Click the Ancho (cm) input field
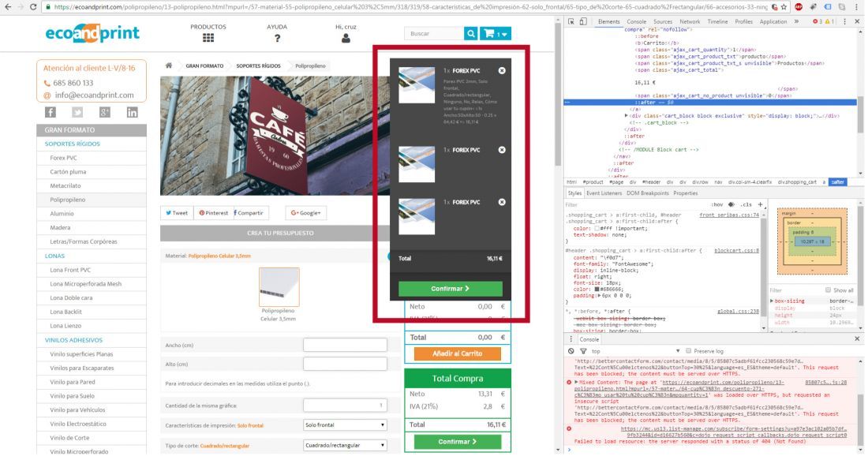Viewport: 868px width, 456px height. pos(345,346)
